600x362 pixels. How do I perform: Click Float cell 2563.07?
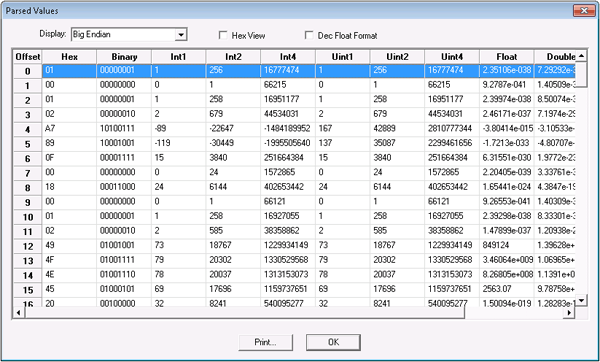tap(507, 289)
